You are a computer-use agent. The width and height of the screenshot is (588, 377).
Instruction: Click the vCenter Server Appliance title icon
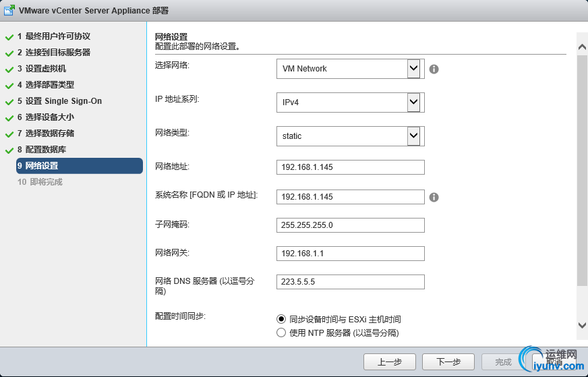(9, 10)
